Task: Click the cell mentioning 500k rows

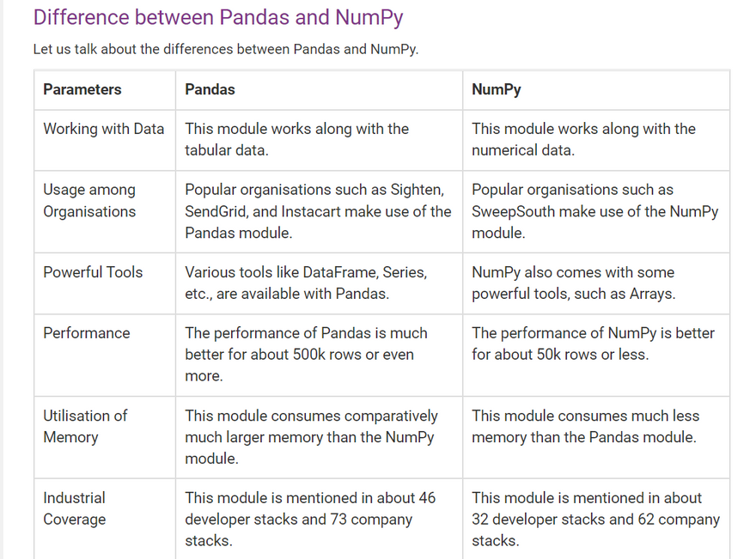Action: pyautogui.click(x=306, y=354)
